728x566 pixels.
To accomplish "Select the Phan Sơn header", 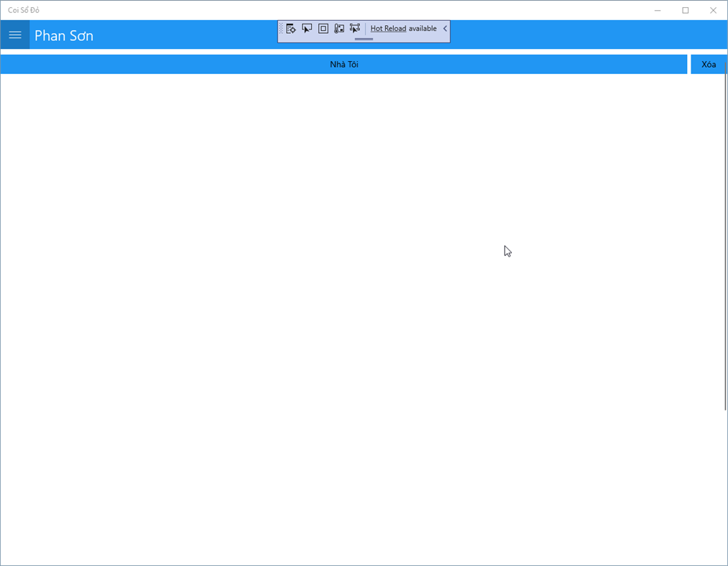I will [x=64, y=35].
